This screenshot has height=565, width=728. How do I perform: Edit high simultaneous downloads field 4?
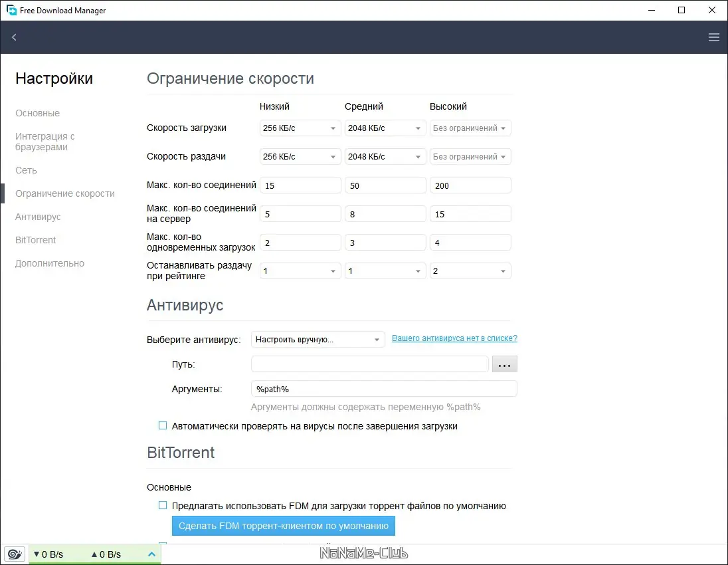470,243
